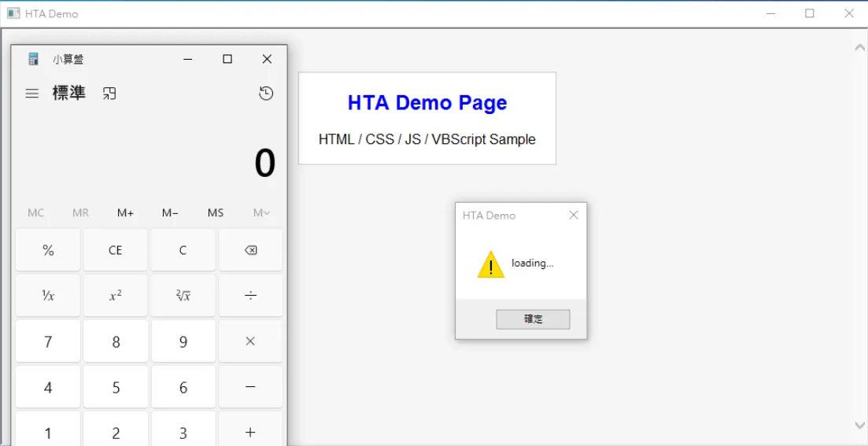
Task: Click the divide operator key
Action: (x=251, y=296)
